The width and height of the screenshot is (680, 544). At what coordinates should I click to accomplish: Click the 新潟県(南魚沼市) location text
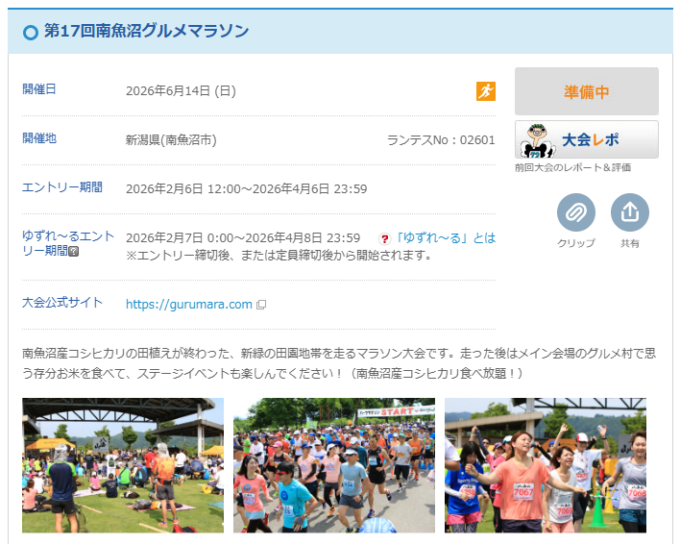(171, 140)
